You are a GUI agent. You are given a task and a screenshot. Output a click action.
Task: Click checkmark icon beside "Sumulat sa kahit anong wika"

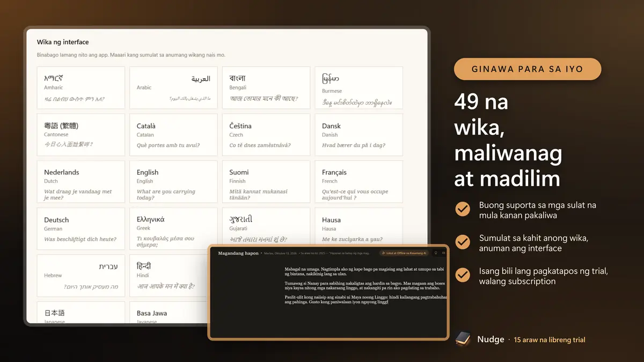pyautogui.click(x=463, y=242)
